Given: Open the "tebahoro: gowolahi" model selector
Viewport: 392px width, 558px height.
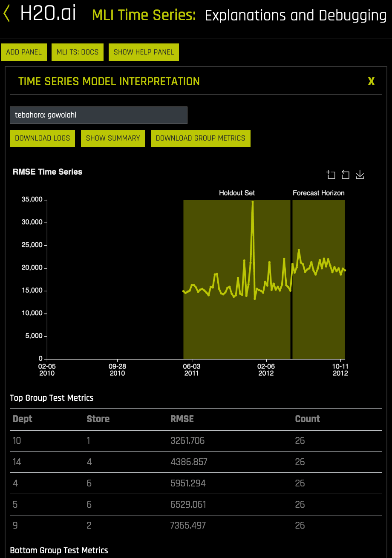Looking at the screenshot, I should point(98,115).
